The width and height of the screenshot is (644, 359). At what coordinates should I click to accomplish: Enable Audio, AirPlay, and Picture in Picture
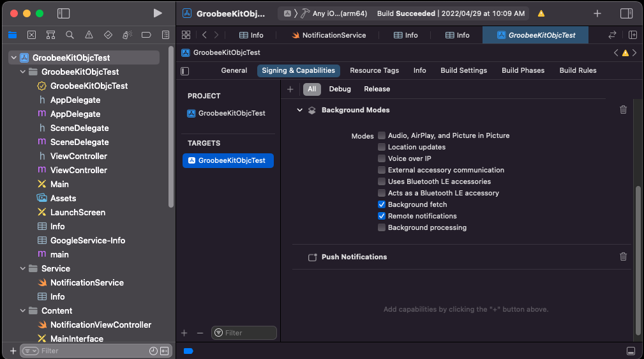click(x=382, y=135)
